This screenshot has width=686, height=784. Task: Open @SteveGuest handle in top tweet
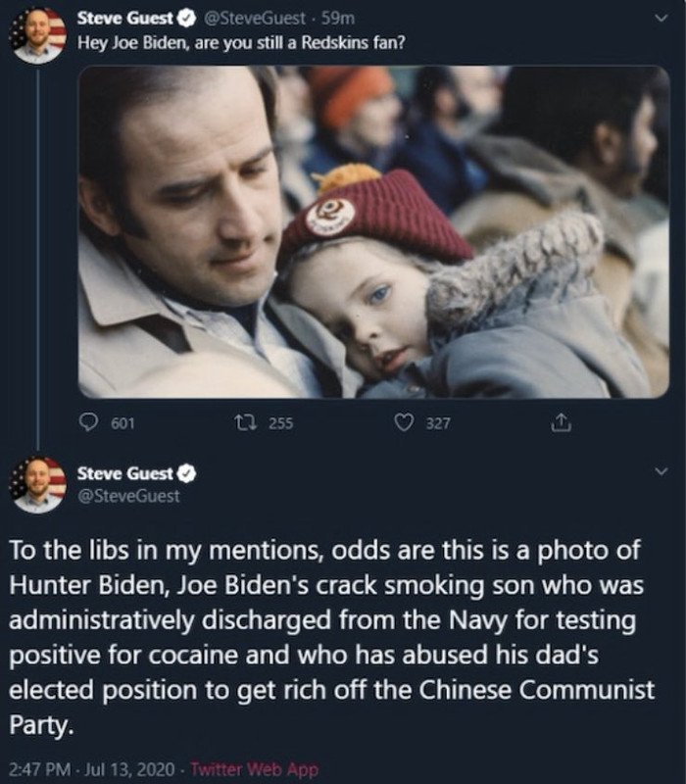coord(254,19)
